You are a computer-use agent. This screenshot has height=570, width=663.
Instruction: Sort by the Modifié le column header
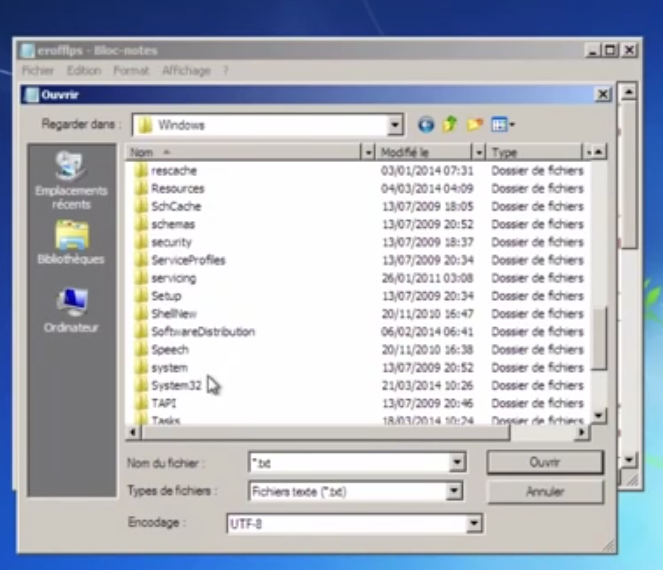424,152
